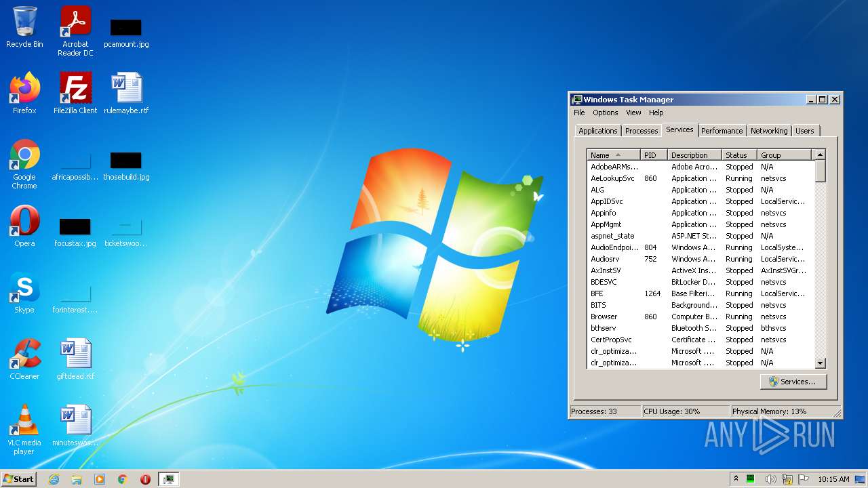Select the AdobeARMs... service row

(x=701, y=167)
